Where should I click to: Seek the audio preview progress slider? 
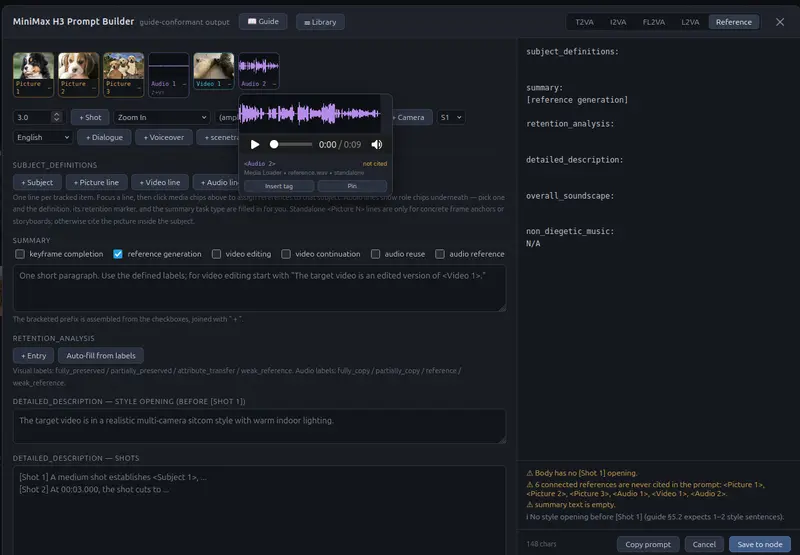pos(291,144)
